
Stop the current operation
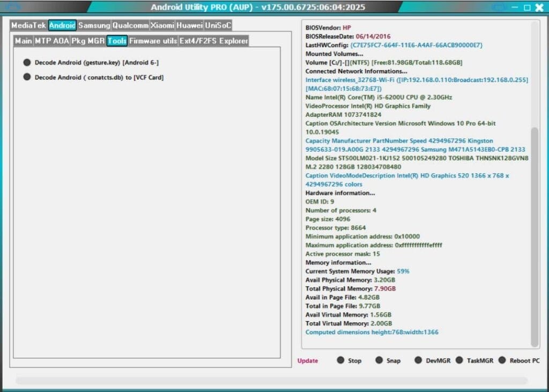coord(342,360)
